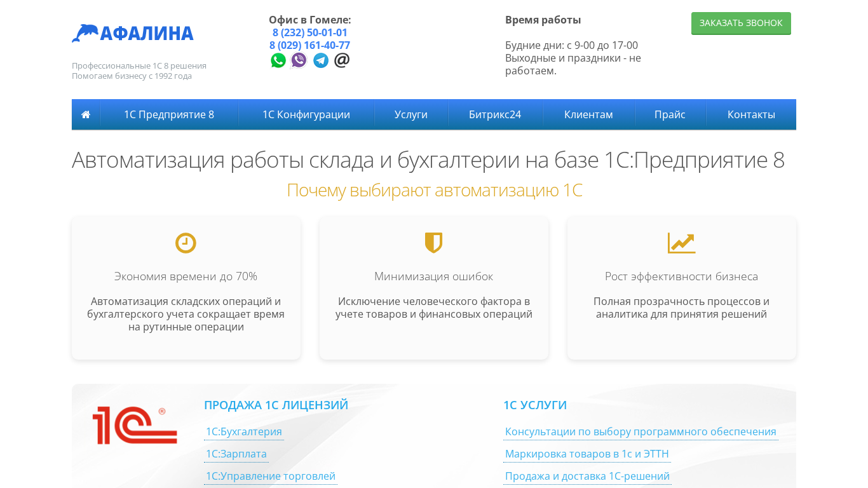Open the 1С:Бухгалтерия link
Screen dimensions: 868x488
point(244,431)
